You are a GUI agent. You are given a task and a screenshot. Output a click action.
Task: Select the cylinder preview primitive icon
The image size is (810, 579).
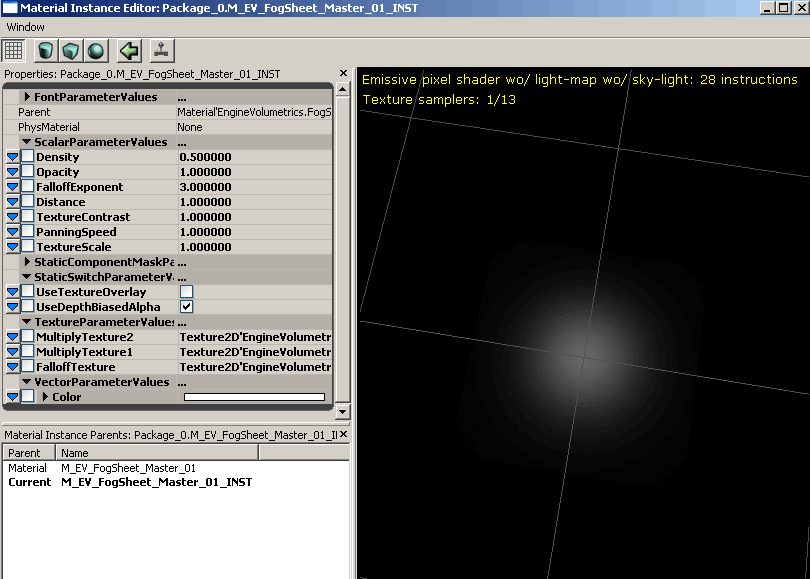(45, 51)
